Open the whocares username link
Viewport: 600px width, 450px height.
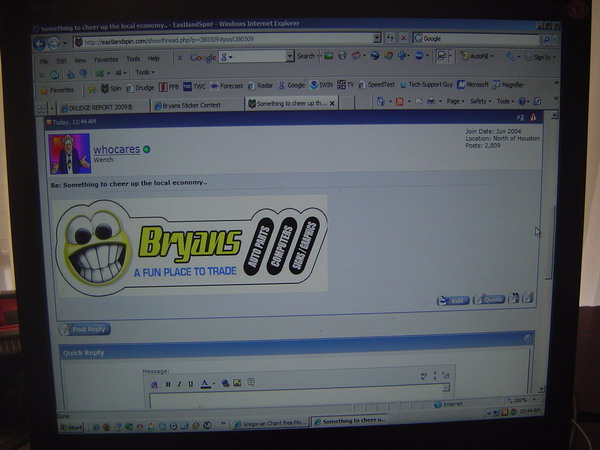(x=117, y=149)
